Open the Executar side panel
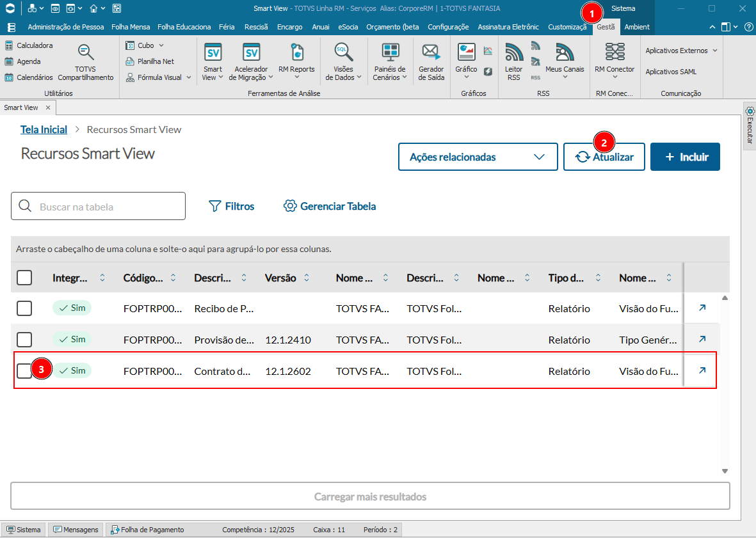The image size is (756, 538). point(750,126)
